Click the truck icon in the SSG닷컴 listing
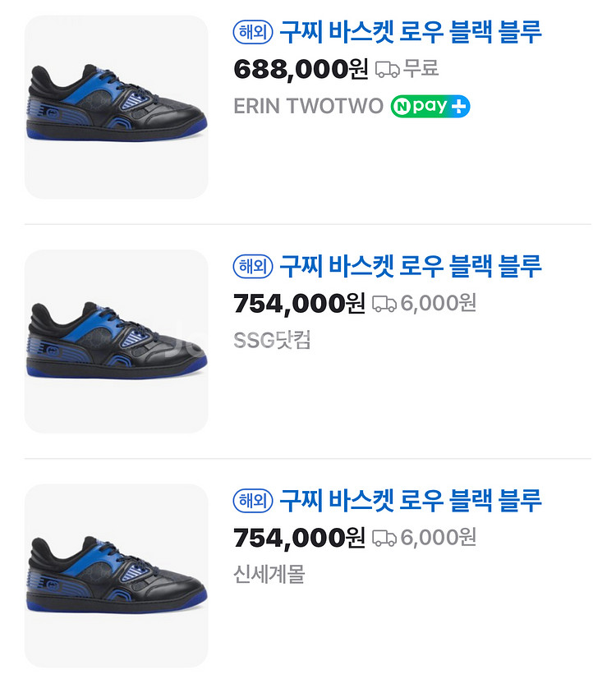 pos(384,304)
